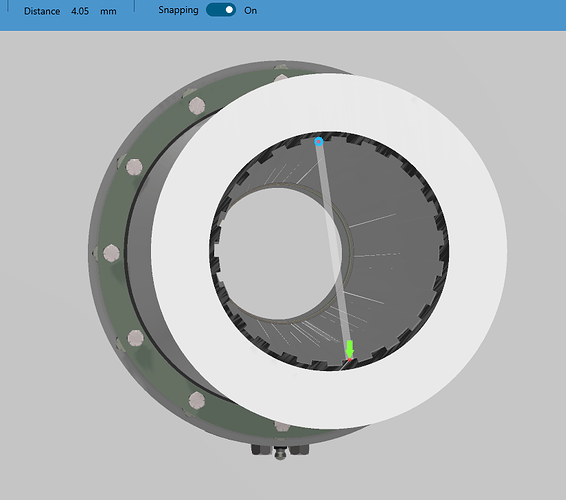Select the Snapping label text
Screen dimensions: 566x500
[x=178, y=10]
